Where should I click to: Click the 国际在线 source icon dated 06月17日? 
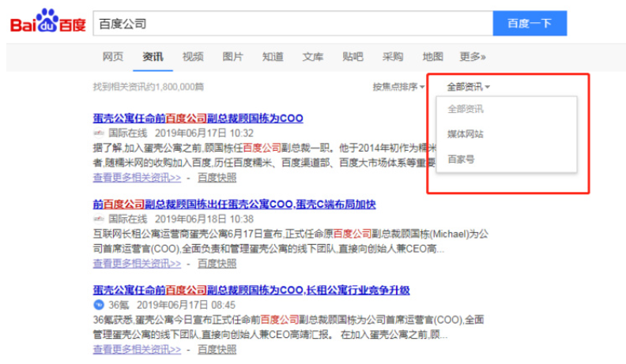99,133
